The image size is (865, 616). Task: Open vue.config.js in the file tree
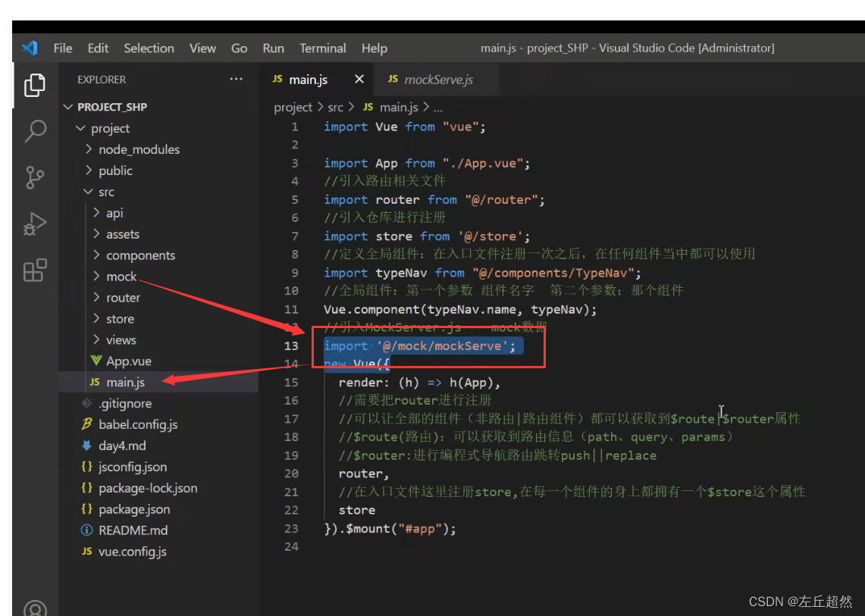point(133,552)
